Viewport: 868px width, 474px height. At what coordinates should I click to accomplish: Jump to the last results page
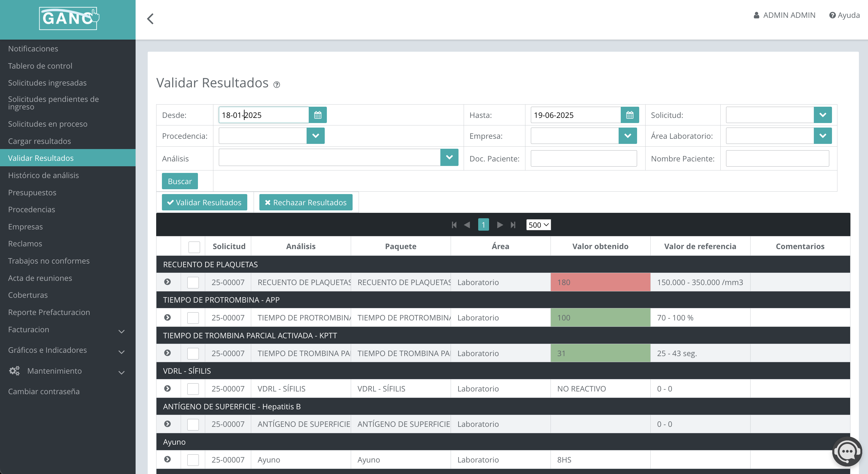tap(513, 225)
